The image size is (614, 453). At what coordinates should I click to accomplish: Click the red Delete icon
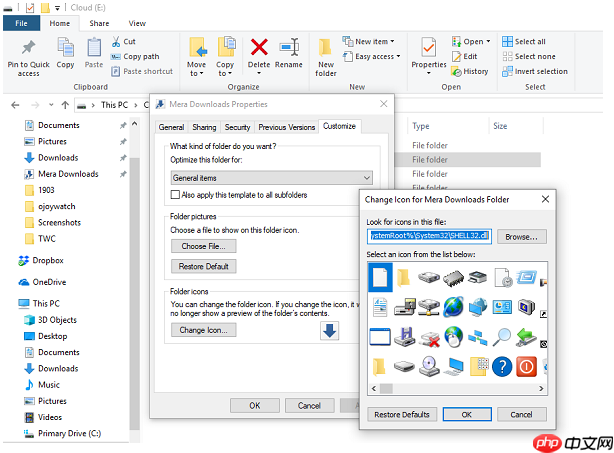tap(259, 47)
